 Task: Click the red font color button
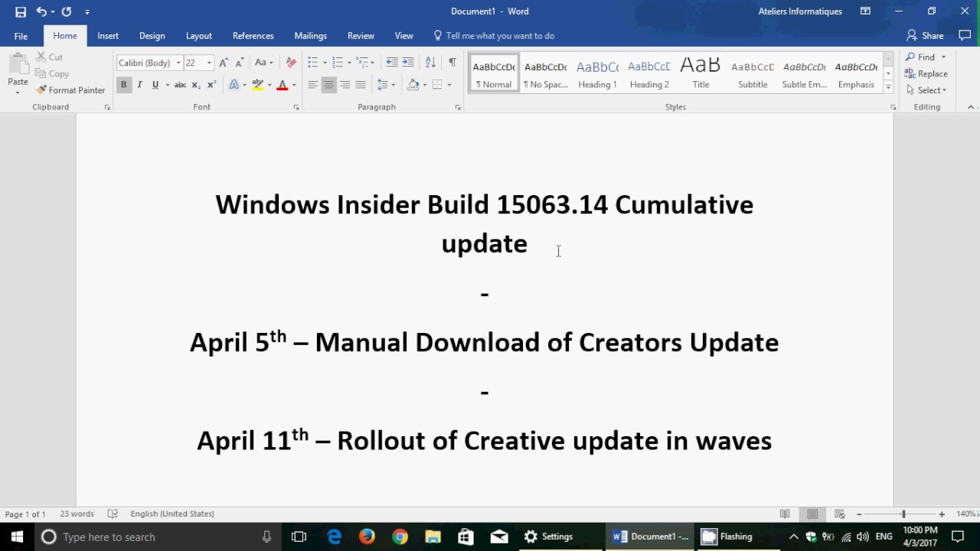pyautogui.click(x=283, y=85)
